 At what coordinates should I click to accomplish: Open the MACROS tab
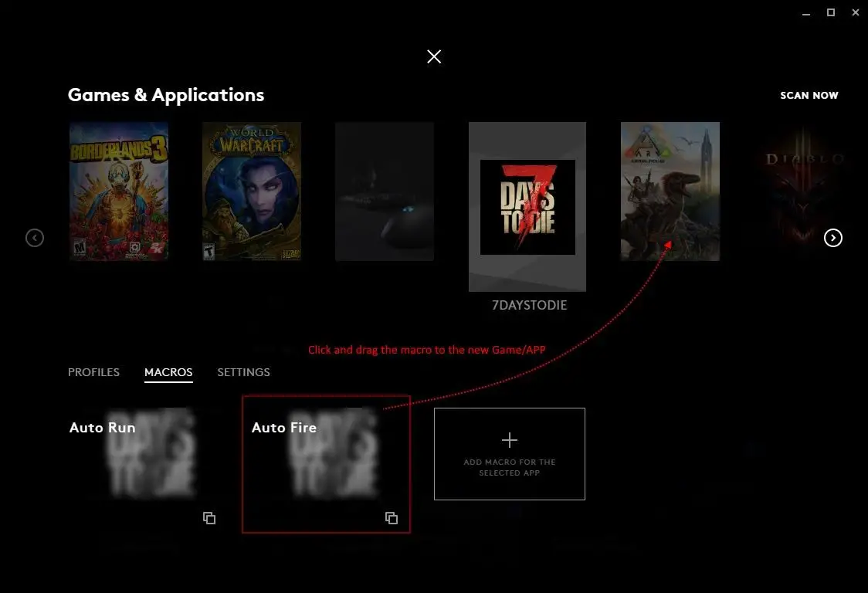(168, 372)
